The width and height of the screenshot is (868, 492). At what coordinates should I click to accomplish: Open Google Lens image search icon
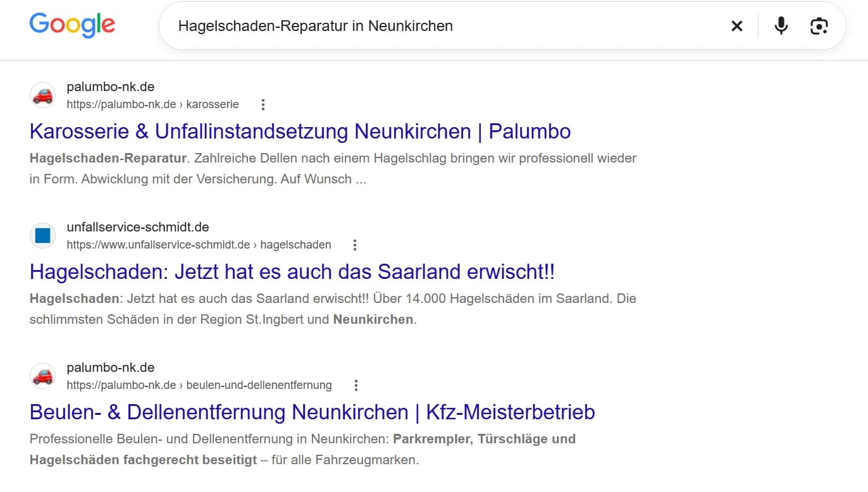pos(819,26)
